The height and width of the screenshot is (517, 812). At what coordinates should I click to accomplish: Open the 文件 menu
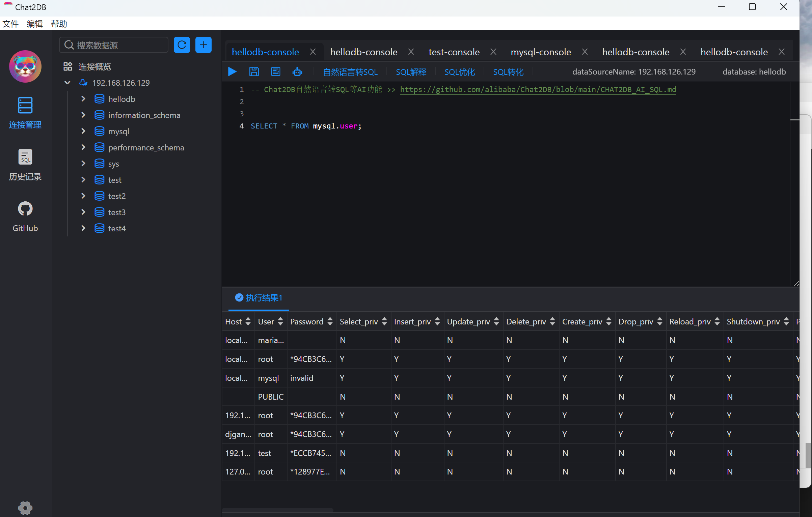pyautogui.click(x=10, y=24)
